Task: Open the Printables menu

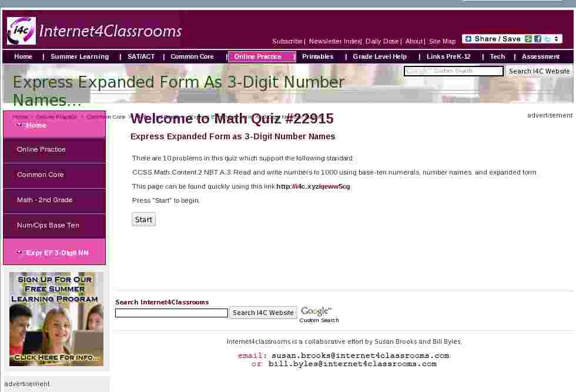Action: point(318,56)
